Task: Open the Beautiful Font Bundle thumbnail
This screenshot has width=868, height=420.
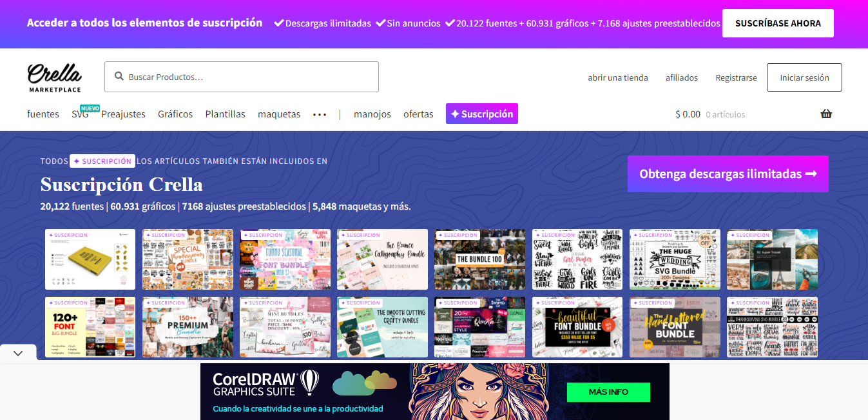Action: click(577, 327)
